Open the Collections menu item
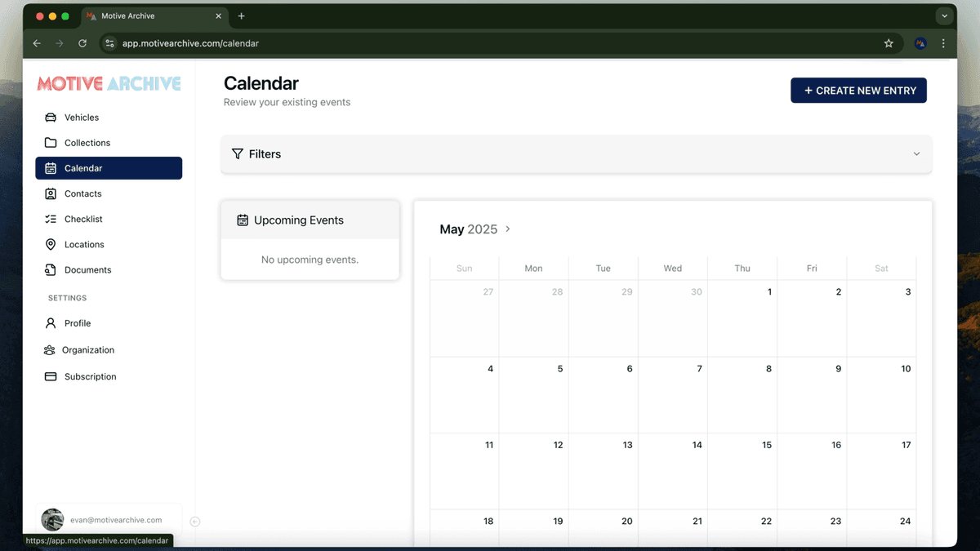This screenshot has height=551, width=980. tap(109, 143)
